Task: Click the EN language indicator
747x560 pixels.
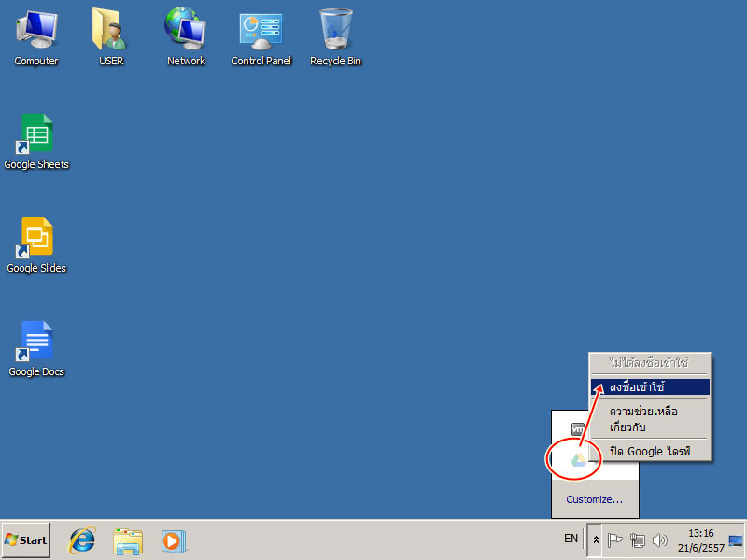Action: click(571, 539)
